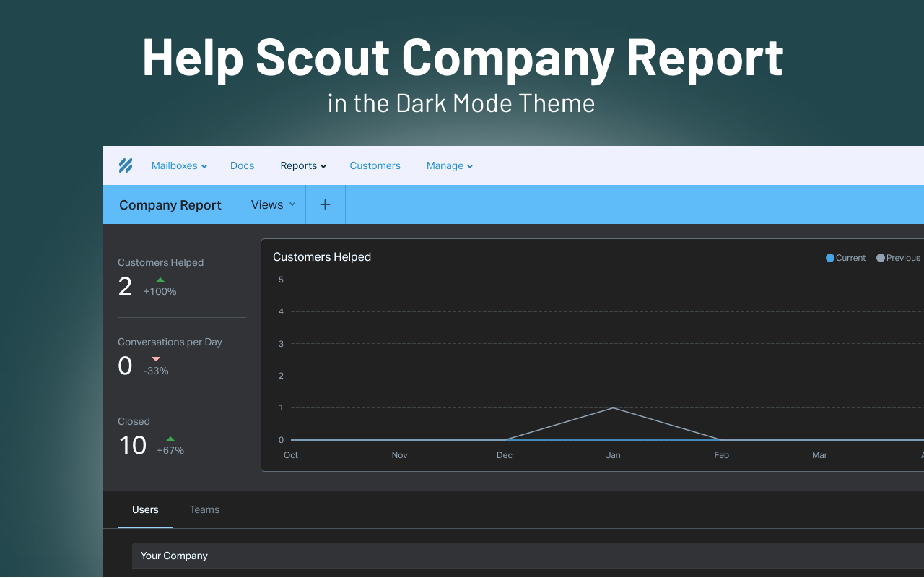Select the Users tab
This screenshot has width=924, height=578.
tap(145, 509)
